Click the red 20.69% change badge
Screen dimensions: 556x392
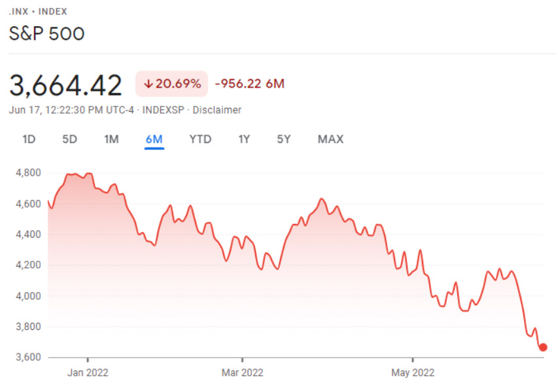[x=172, y=84]
